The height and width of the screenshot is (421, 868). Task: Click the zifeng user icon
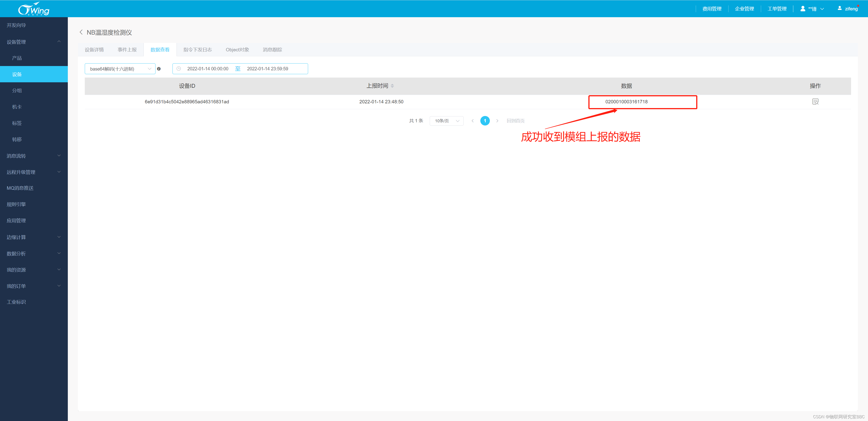839,8
